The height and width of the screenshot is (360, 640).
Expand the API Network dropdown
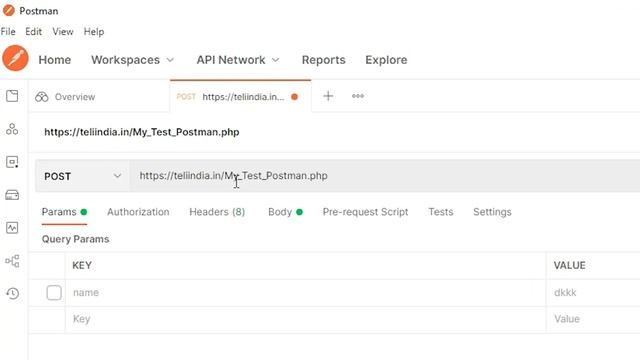238,60
